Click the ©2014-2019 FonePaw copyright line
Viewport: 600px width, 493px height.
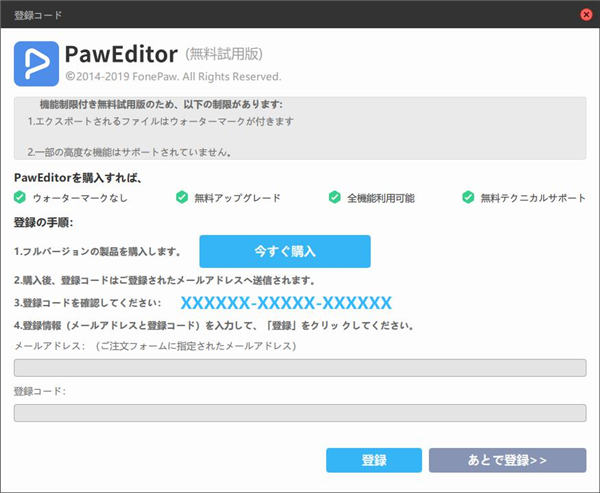pyautogui.click(x=173, y=77)
